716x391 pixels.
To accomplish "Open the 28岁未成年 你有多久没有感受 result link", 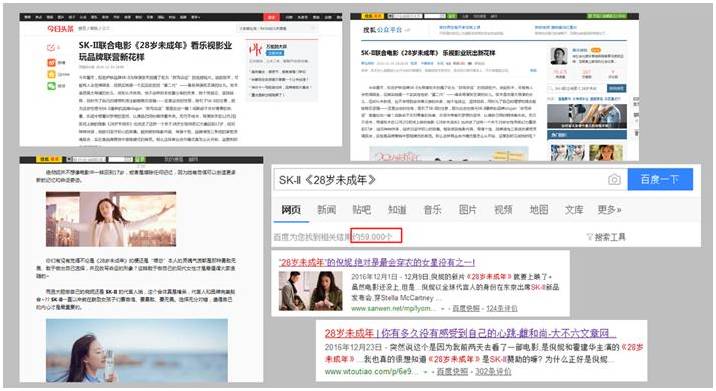I will coord(470,333).
